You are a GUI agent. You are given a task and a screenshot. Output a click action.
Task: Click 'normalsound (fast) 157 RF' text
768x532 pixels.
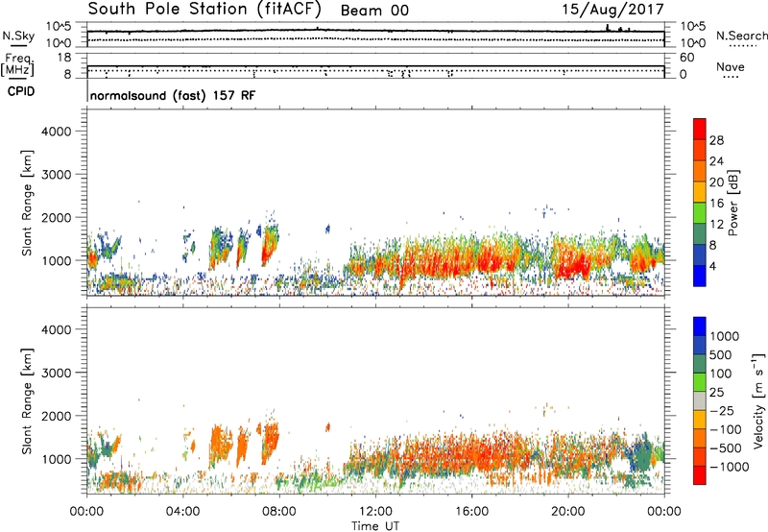coord(173,95)
